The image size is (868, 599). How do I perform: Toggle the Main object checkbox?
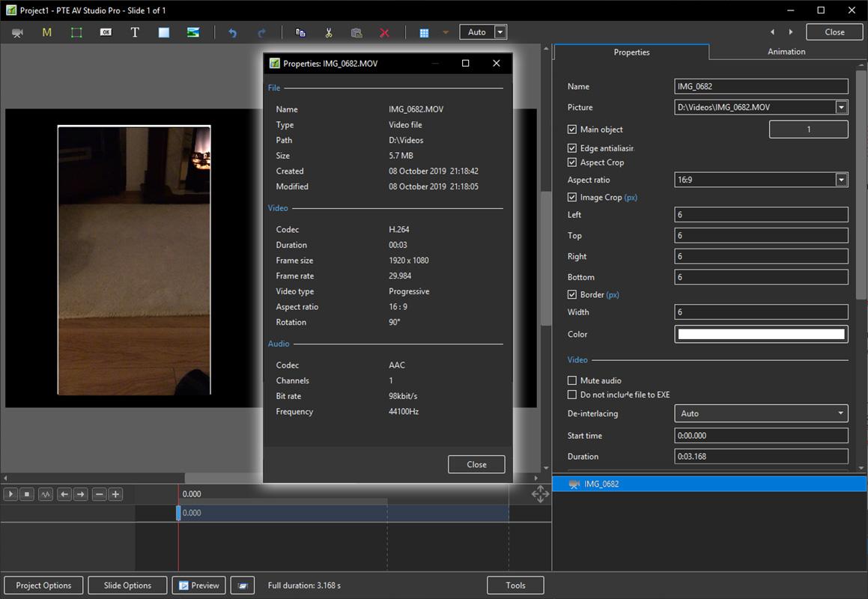point(573,130)
